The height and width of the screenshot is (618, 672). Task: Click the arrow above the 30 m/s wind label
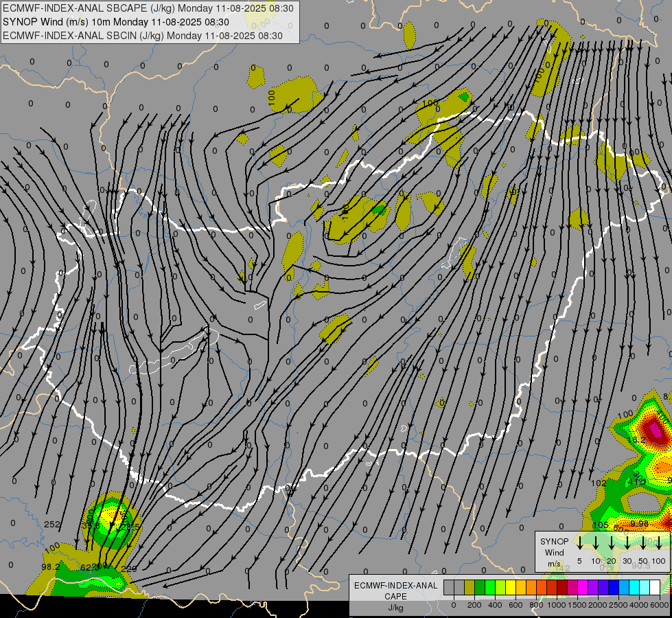pos(627,542)
